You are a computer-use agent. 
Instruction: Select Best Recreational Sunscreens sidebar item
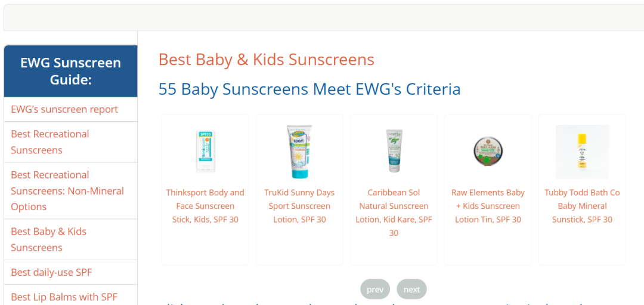70,142
